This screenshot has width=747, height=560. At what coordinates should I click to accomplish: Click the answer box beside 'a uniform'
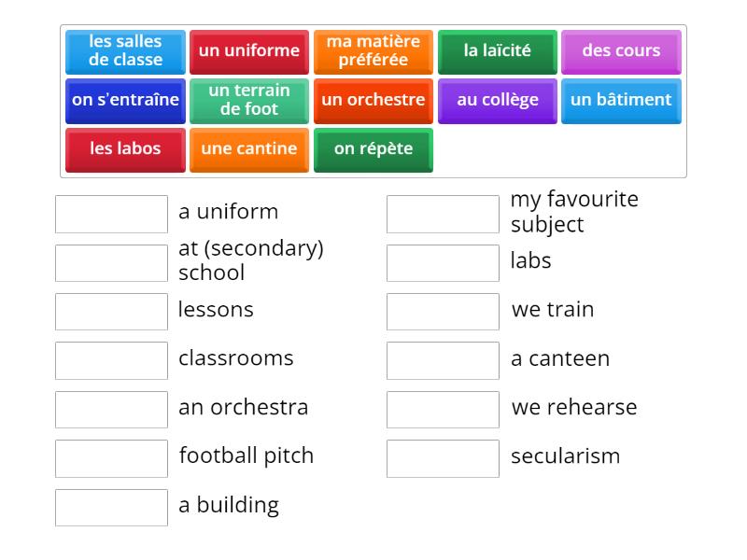(x=111, y=214)
